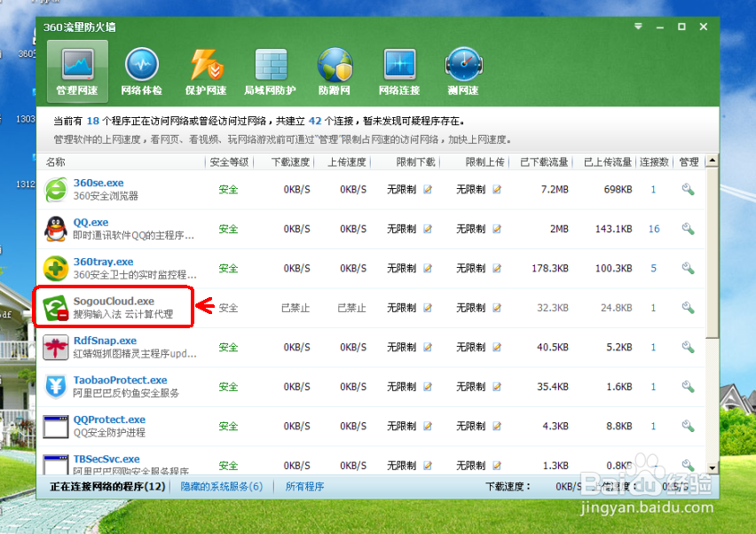
Task: Click scrollbar up arrow in program list
Action: click(713, 161)
